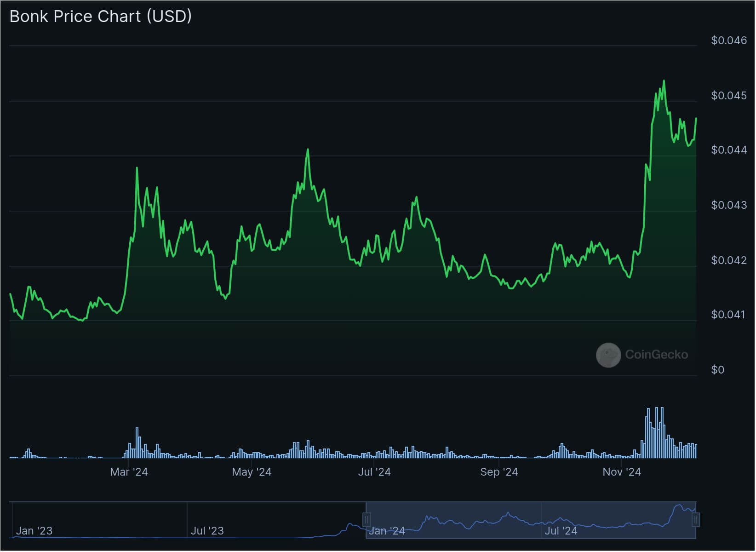Select the Mar '24 axis label

pyautogui.click(x=129, y=472)
